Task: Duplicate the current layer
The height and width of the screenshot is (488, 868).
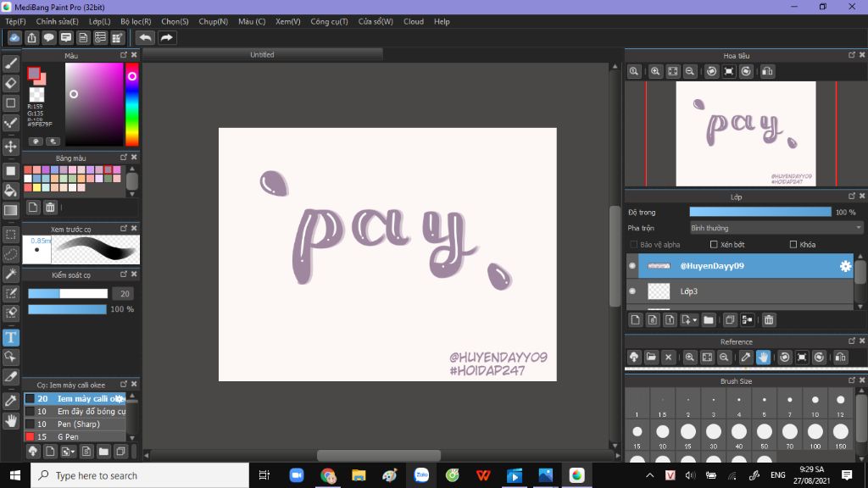Action: pyautogui.click(x=730, y=319)
